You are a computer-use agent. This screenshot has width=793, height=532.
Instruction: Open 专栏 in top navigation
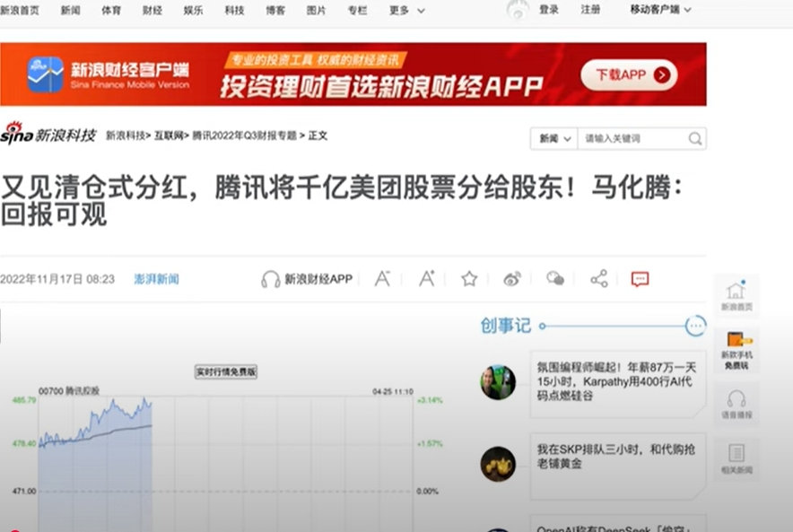coord(357,10)
